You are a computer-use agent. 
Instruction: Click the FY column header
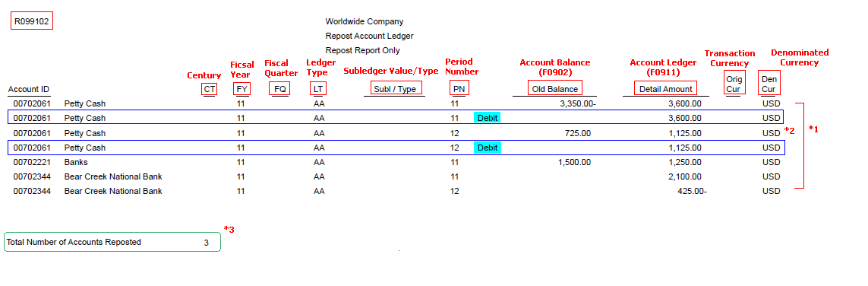pyautogui.click(x=241, y=89)
